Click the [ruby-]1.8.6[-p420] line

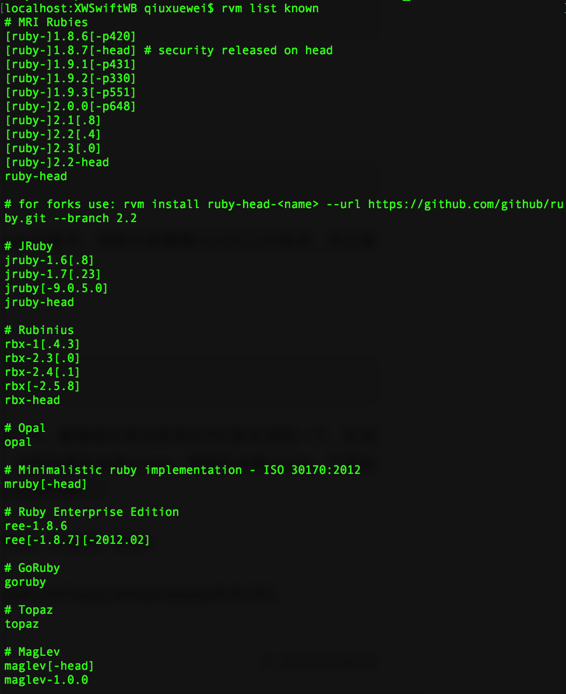pyautogui.click(x=70, y=36)
